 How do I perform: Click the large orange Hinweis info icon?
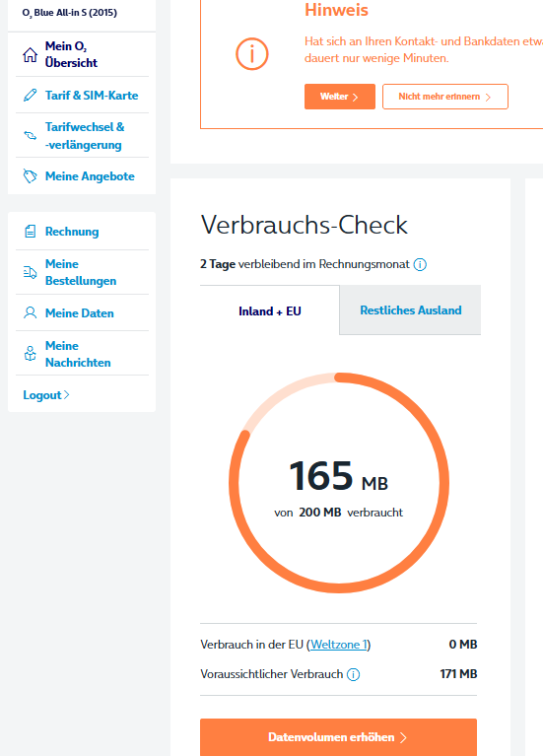pyautogui.click(x=251, y=54)
